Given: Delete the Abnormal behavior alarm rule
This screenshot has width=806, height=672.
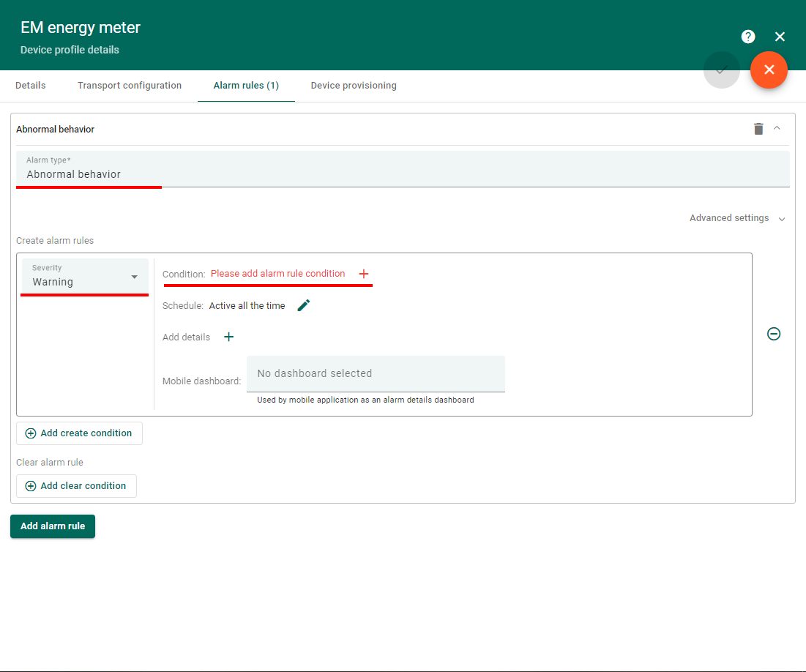Looking at the screenshot, I should coord(758,129).
